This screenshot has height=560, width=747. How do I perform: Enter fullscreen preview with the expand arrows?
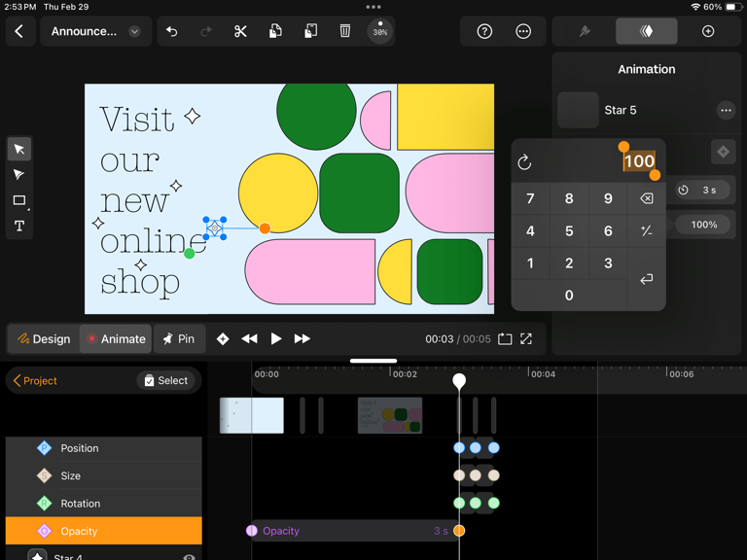(x=526, y=339)
